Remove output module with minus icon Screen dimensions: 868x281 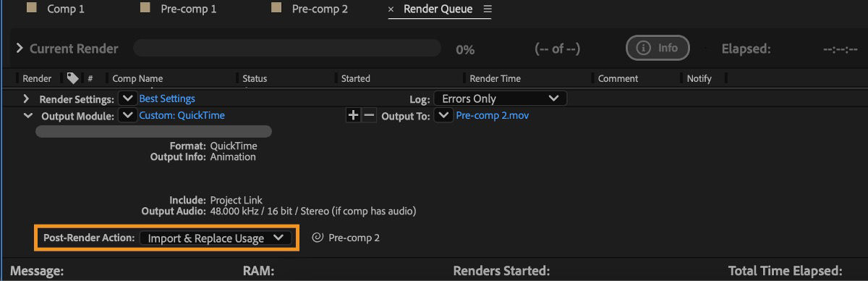(369, 115)
